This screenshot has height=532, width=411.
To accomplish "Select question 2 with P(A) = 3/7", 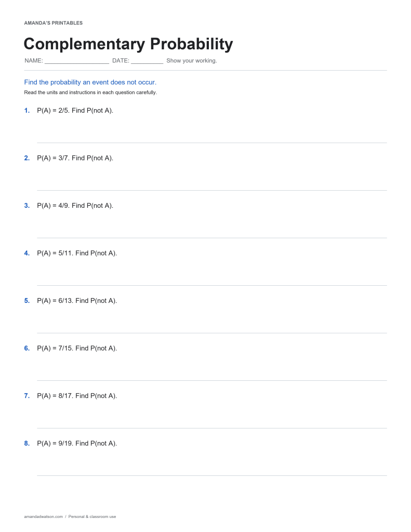I will 75,158.
